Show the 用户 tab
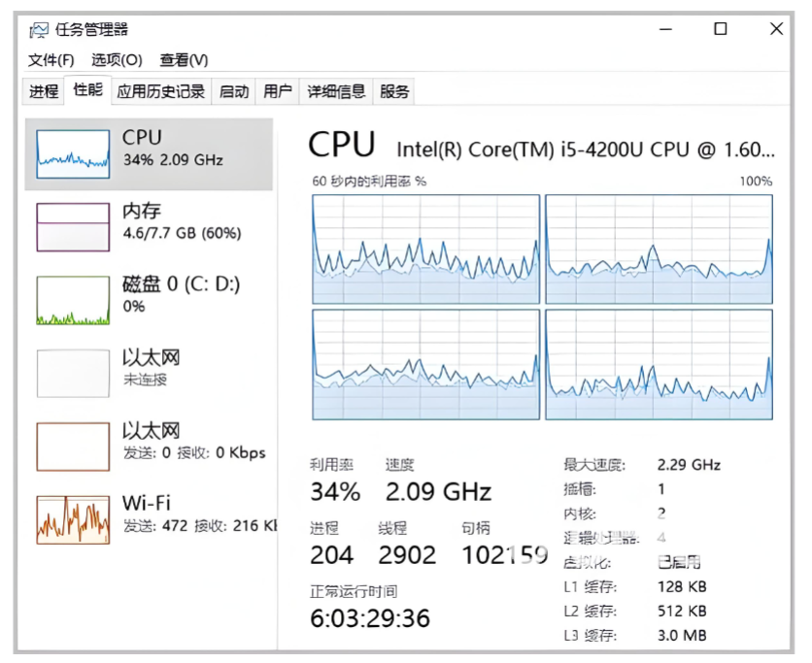Image resolution: width=812 pixels, height=663 pixels. click(x=278, y=92)
